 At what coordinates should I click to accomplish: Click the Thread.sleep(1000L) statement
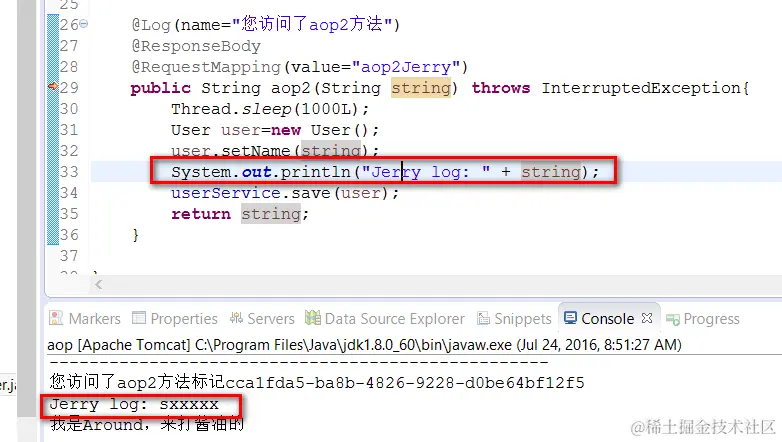[270, 109]
